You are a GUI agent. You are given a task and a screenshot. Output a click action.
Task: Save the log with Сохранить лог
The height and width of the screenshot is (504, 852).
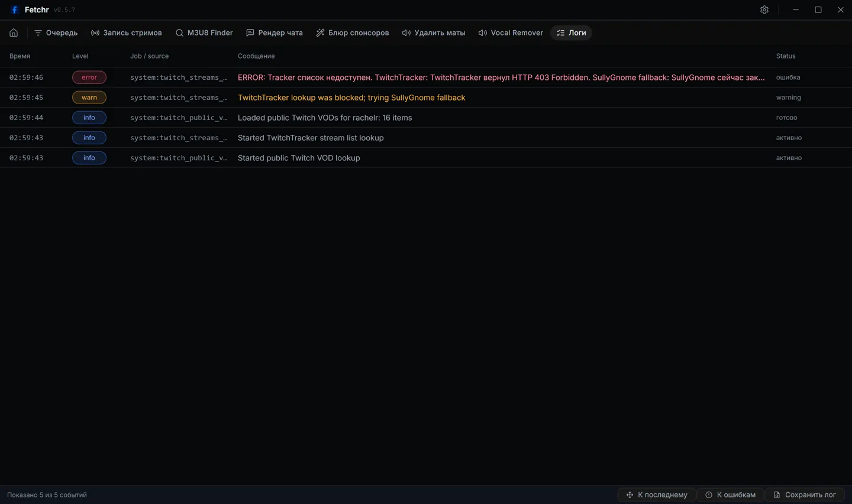coord(805,495)
